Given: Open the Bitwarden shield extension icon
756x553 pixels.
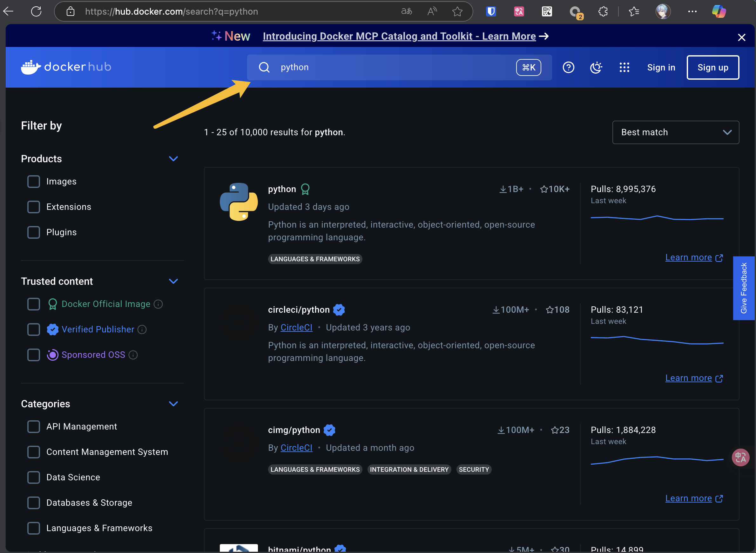Looking at the screenshot, I should [491, 11].
